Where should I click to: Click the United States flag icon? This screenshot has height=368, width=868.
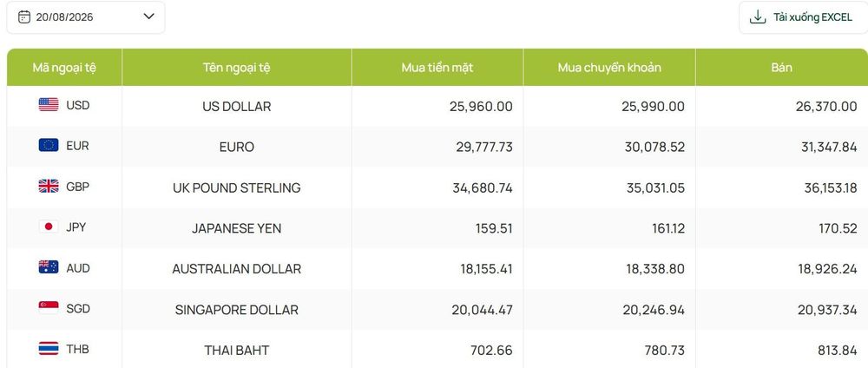tap(49, 105)
